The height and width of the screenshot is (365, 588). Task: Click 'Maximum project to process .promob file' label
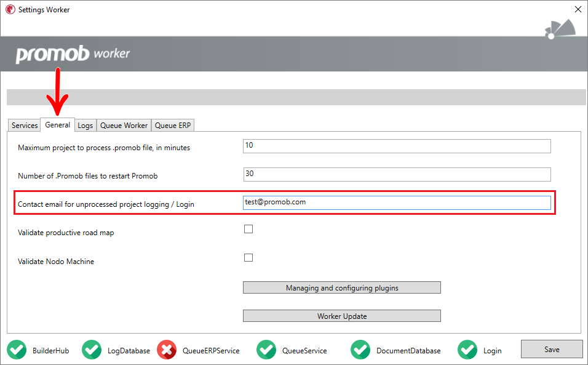[x=104, y=148]
